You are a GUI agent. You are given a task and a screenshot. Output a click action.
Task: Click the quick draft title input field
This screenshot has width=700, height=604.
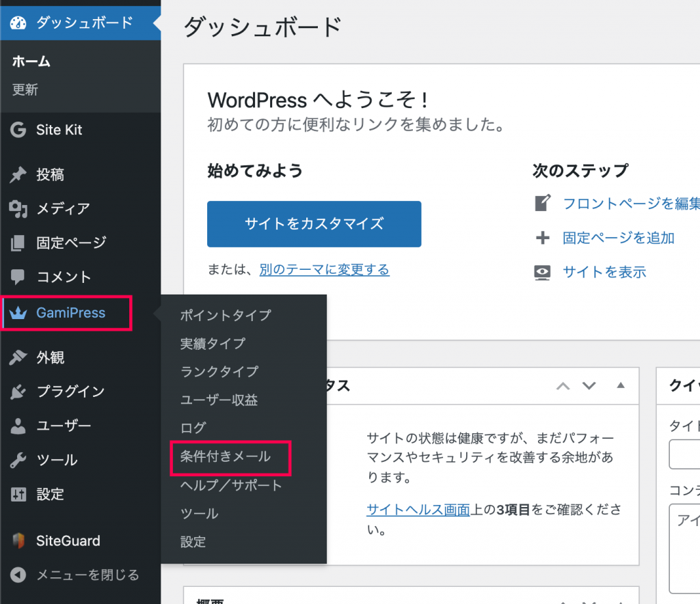click(684, 454)
